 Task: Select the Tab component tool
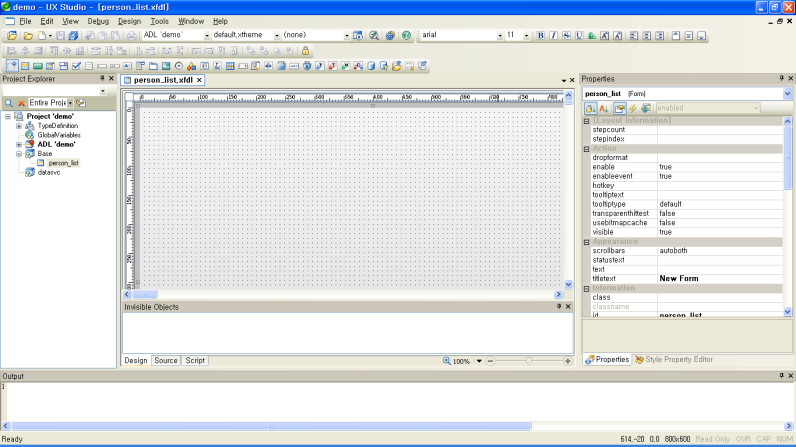[153, 66]
